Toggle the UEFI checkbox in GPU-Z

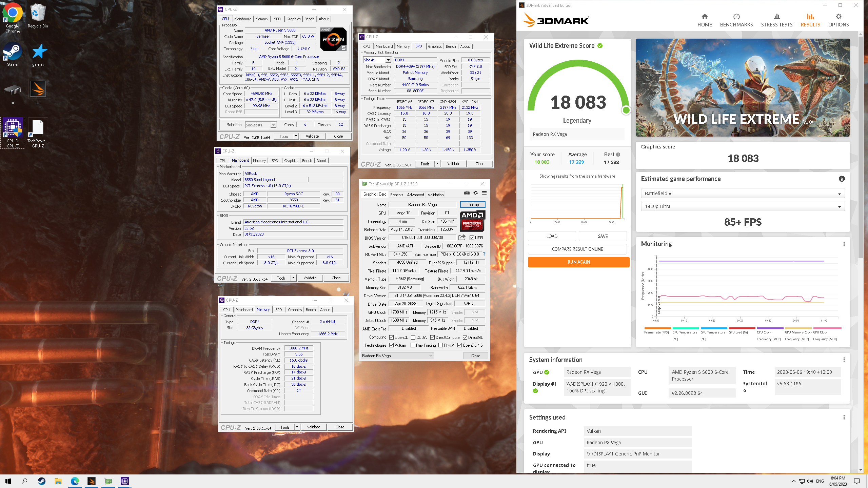tap(472, 238)
